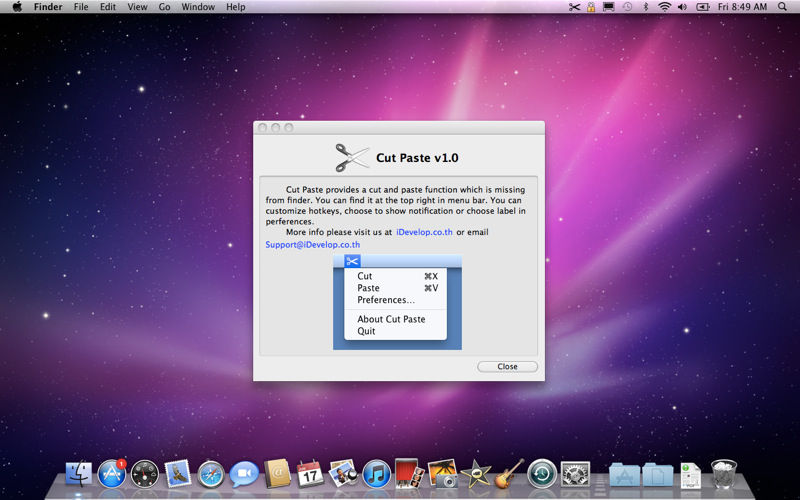Image resolution: width=800 pixels, height=500 pixels.
Task: Open Address Book in the Dock
Action: (277, 473)
